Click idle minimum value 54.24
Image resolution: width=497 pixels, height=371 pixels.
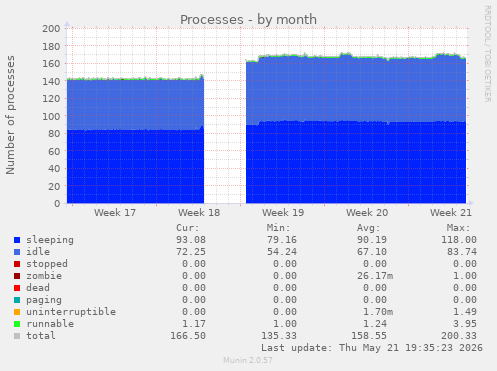pyautogui.click(x=282, y=252)
